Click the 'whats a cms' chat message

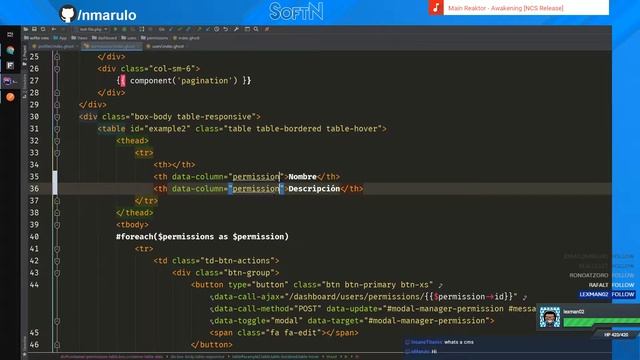[x=459, y=342]
